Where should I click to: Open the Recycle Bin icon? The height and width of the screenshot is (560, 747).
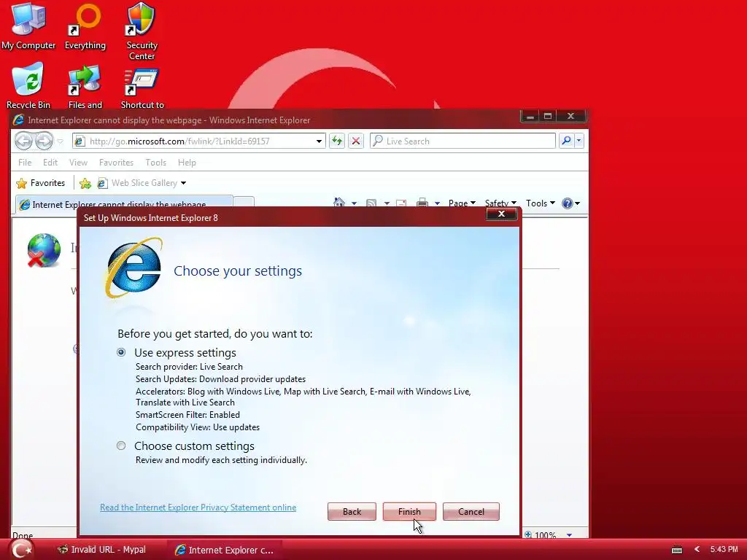(x=28, y=86)
